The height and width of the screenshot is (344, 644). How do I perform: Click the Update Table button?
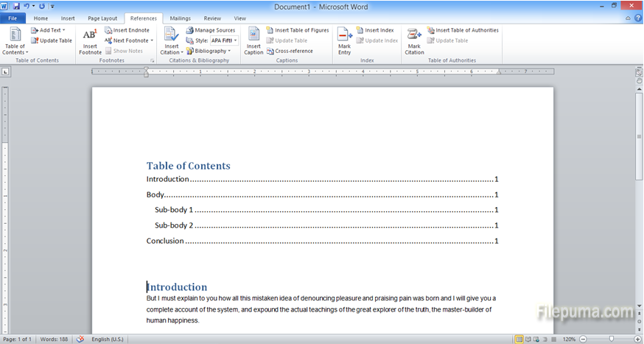pyautogui.click(x=52, y=41)
